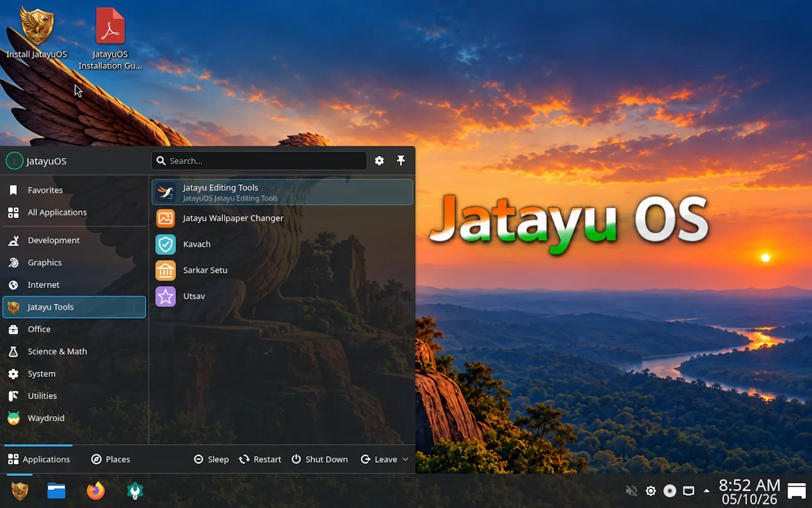Open the Utsav star app
812x508 pixels.
click(282, 296)
